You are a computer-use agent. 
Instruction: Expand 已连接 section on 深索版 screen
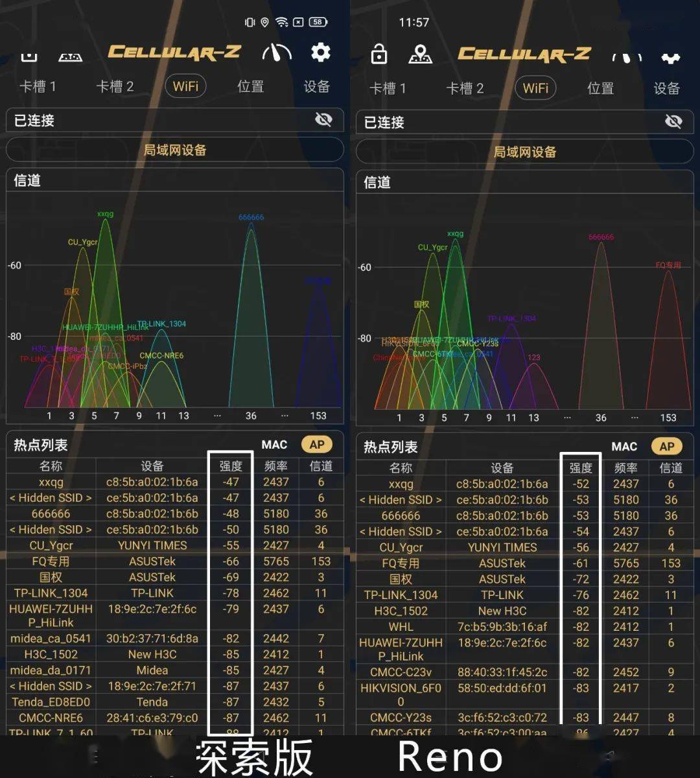click(x=175, y=120)
